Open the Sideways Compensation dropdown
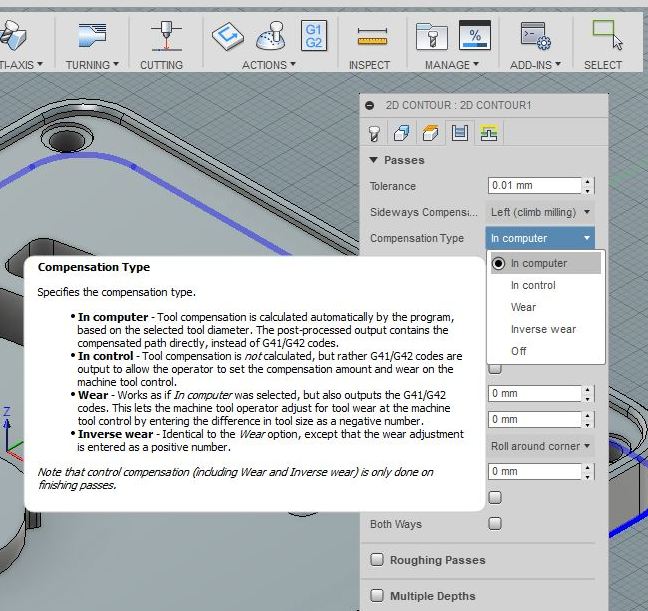648x611 pixels. click(x=540, y=212)
